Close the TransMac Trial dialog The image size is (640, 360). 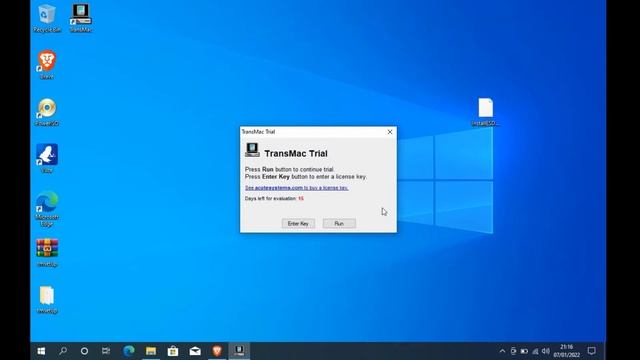coord(390,132)
